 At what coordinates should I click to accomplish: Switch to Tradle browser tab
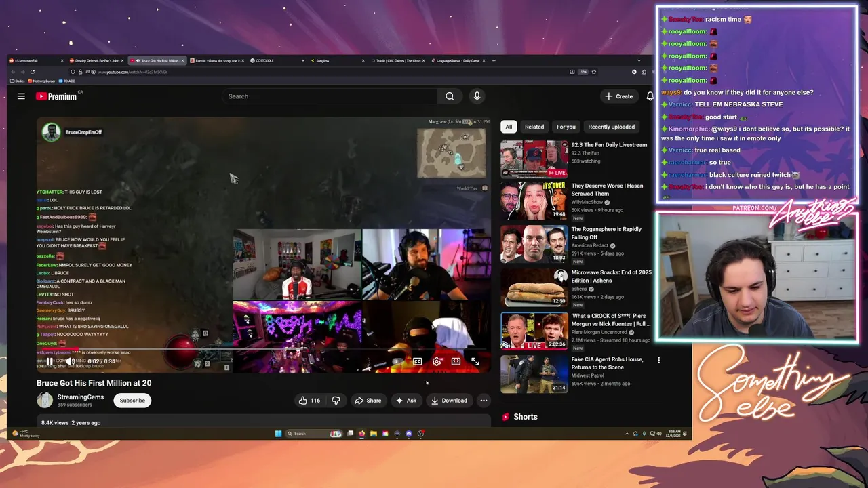click(397, 60)
